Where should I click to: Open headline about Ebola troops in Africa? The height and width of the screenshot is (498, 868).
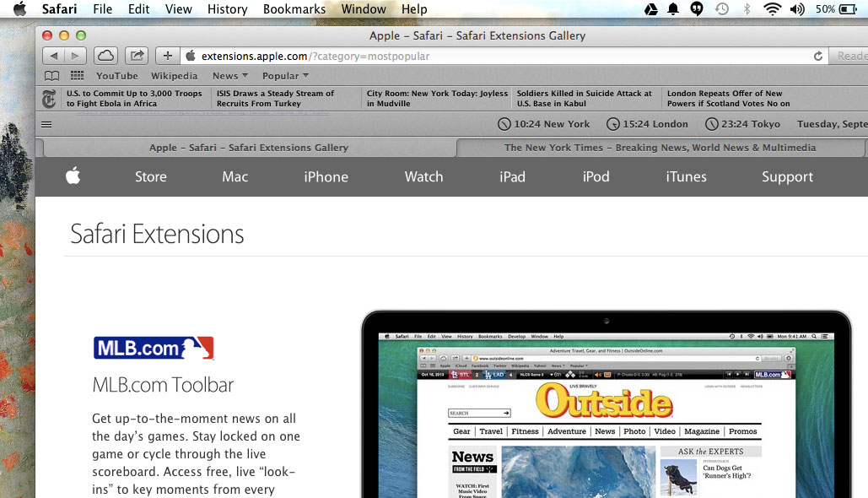(x=134, y=99)
